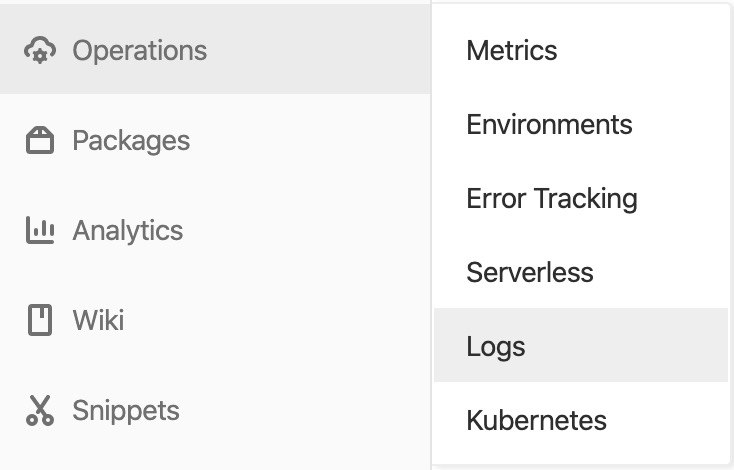Open Kubernetes from the Operations submenu

536,420
